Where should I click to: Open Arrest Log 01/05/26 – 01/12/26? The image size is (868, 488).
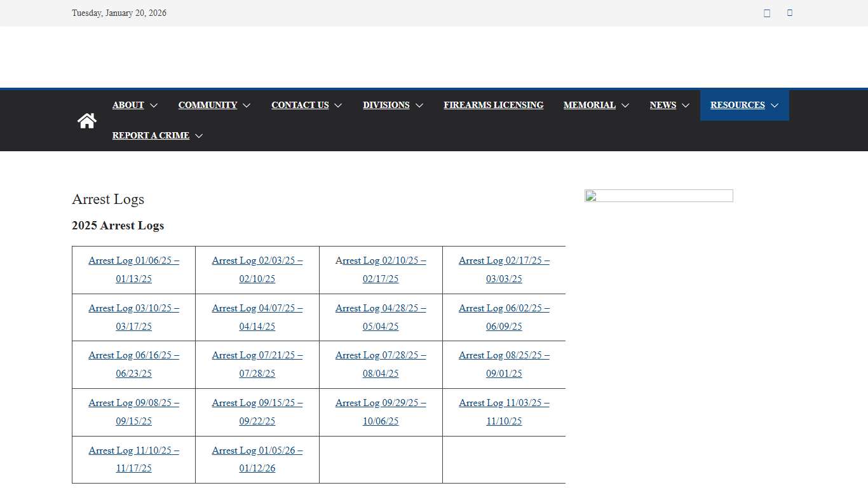pos(257,459)
